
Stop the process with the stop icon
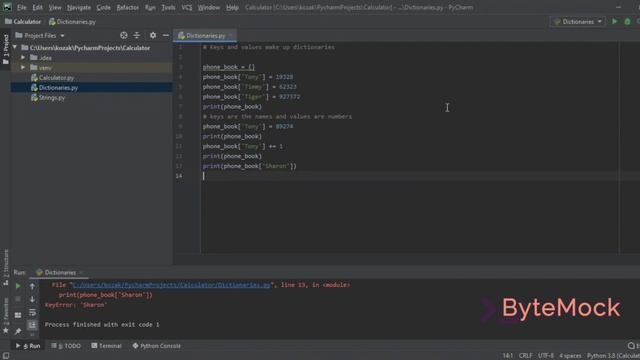click(18, 299)
